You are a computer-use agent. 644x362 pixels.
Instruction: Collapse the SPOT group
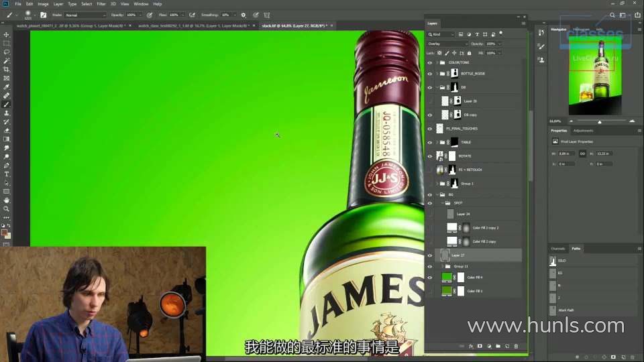(443, 203)
